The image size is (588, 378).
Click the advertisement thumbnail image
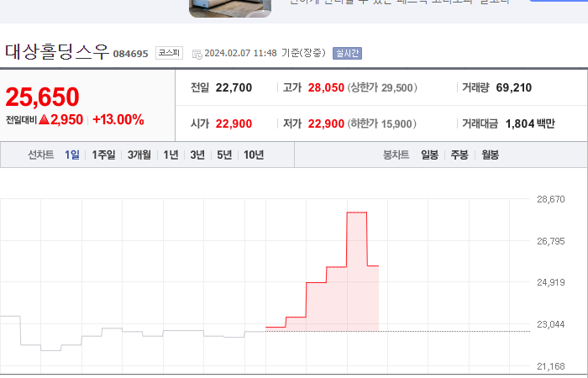(x=230, y=8)
